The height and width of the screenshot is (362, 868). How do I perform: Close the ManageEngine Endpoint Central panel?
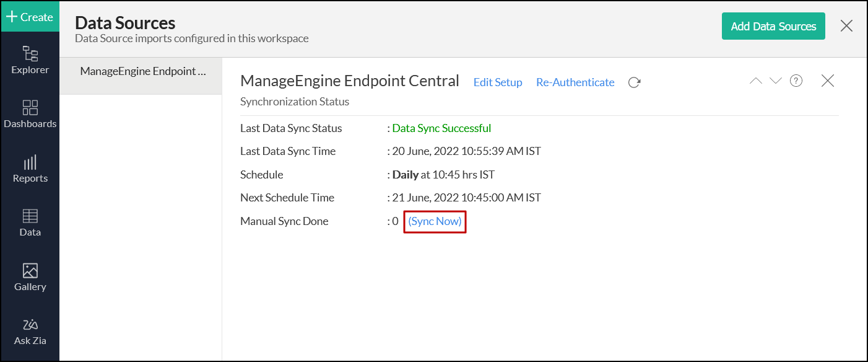point(828,81)
